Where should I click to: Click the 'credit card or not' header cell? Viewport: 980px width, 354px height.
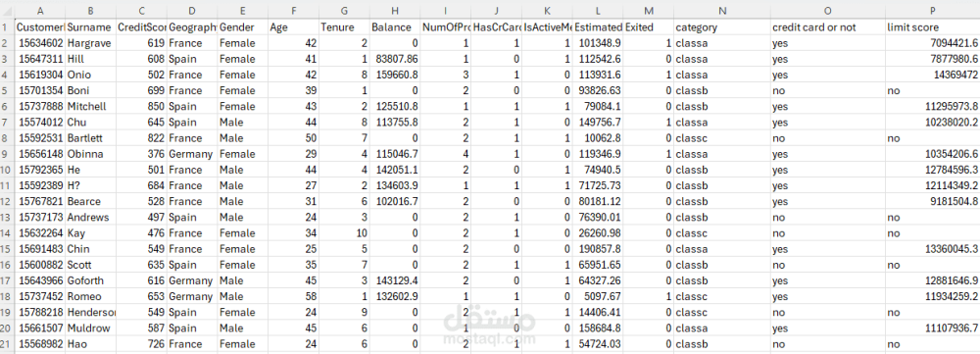coord(828,26)
